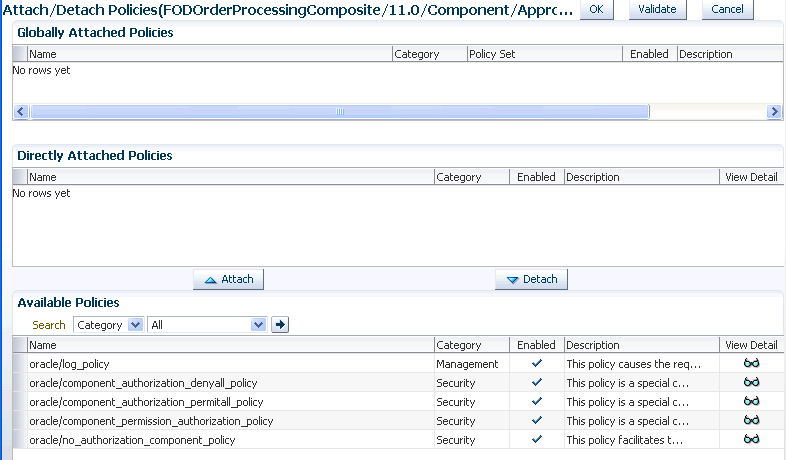View details of oracle/log_policy via glasses icon

(x=751, y=363)
